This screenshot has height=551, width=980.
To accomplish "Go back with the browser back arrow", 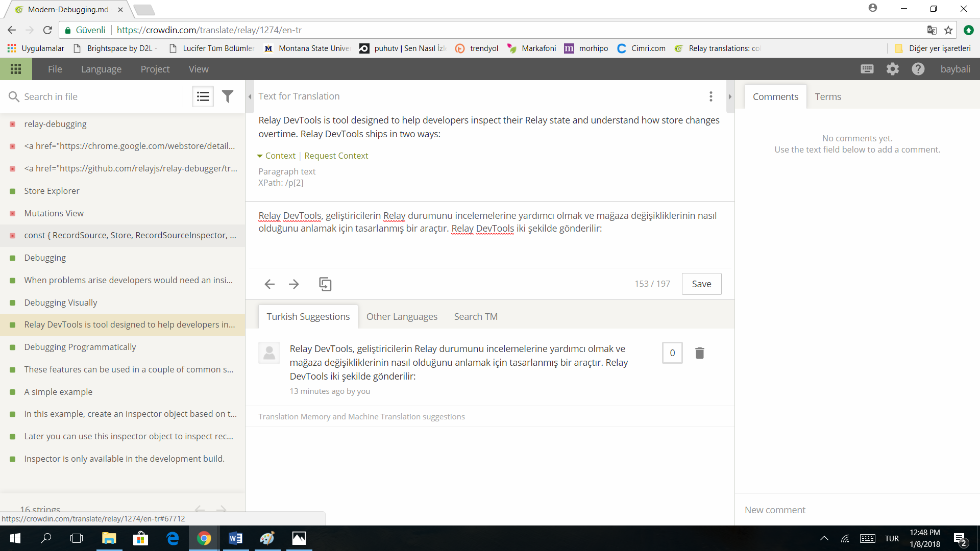I will click(x=12, y=30).
